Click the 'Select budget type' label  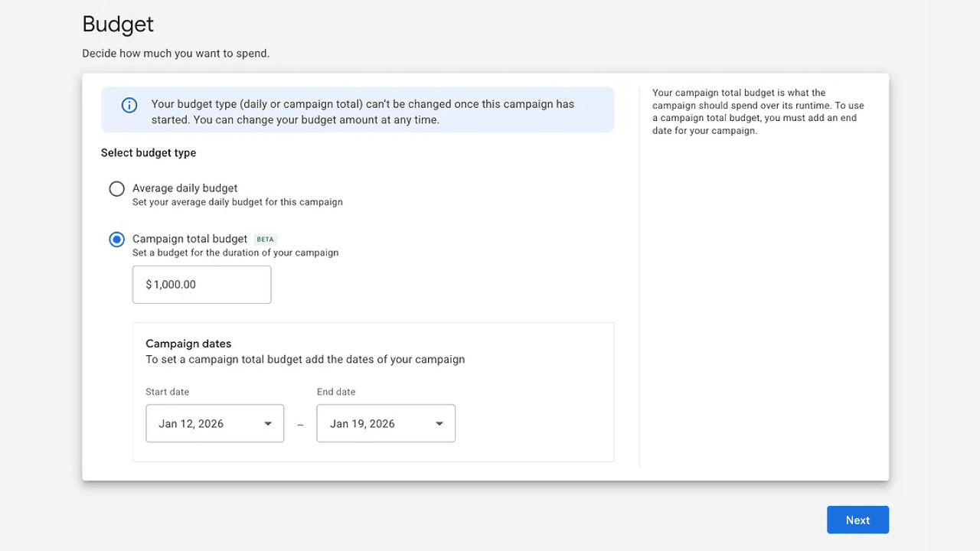click(149, 153)
